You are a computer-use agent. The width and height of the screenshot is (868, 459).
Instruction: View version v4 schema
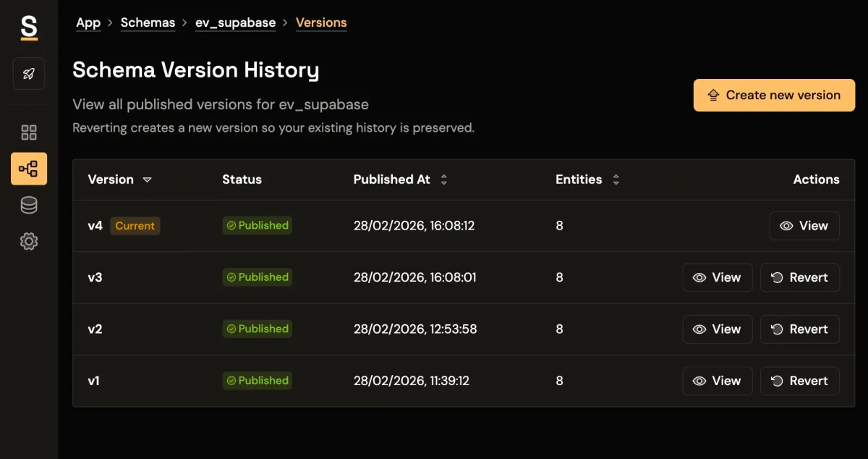tap(804, 226)
